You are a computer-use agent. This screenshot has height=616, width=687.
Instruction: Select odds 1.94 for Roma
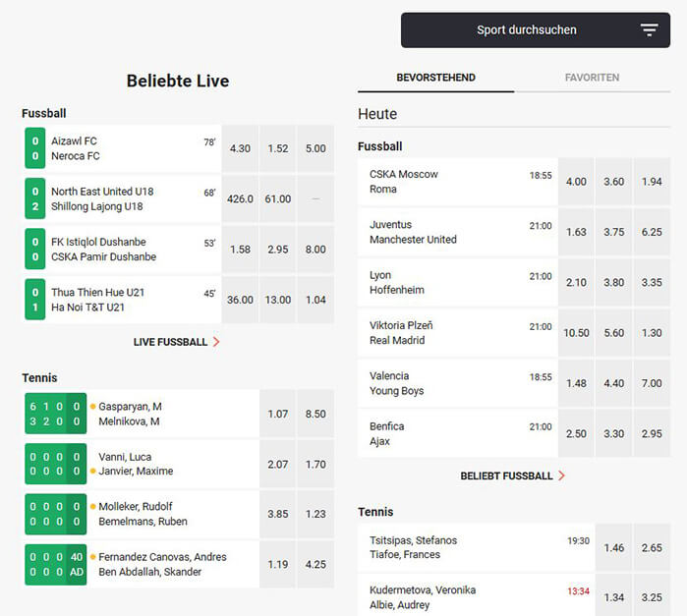point(652,182)
